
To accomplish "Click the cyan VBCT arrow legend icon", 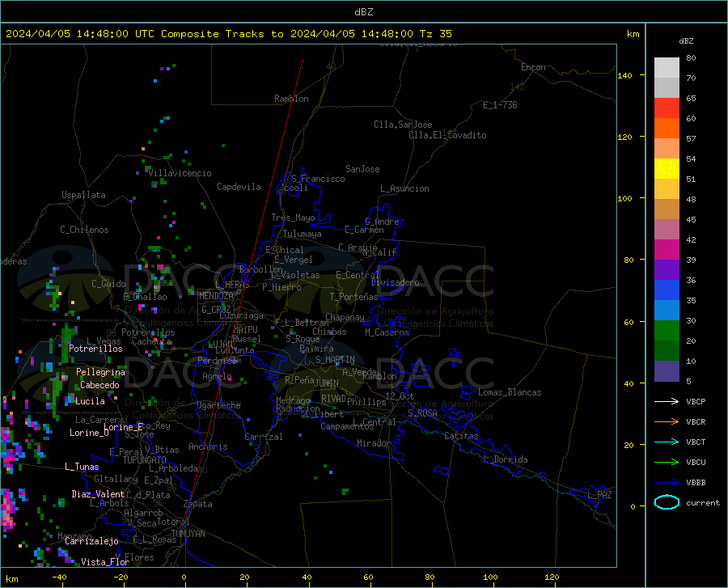I will coord(667,442).
